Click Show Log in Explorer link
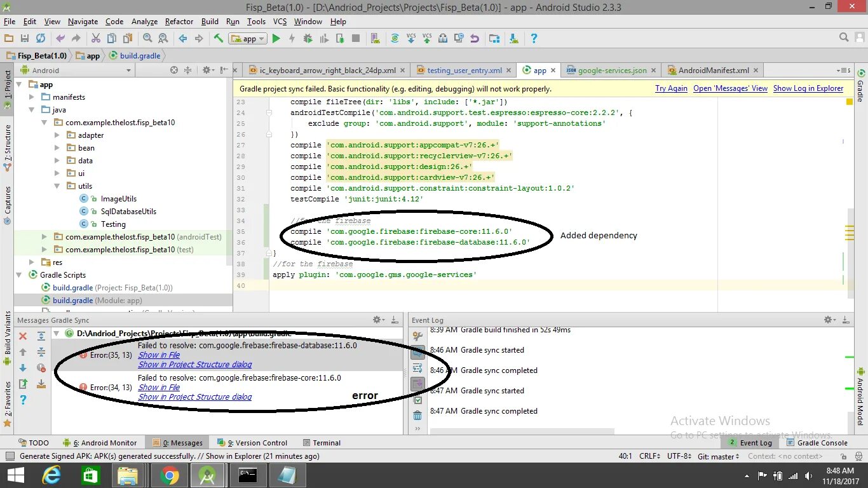This screenshot has width=868, height=488. pos(808,88)
